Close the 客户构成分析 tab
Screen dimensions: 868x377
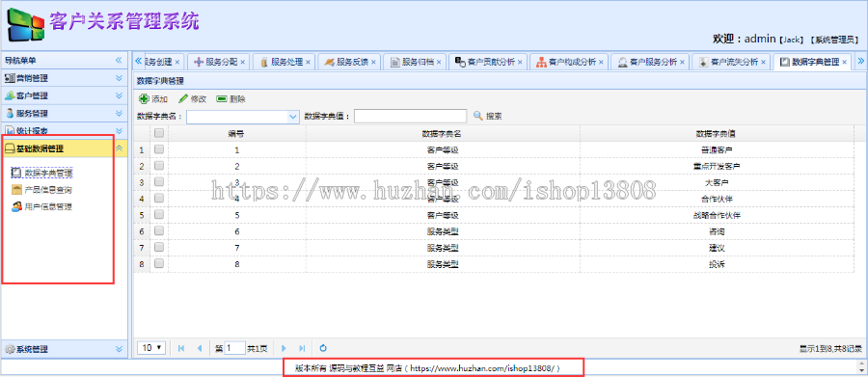pos(601,62)
